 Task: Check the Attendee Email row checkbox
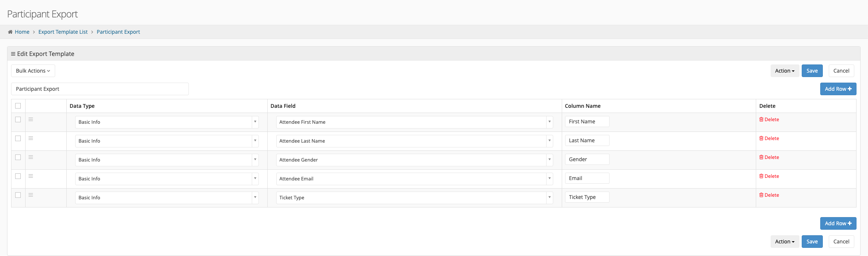(x=18, y=176)
